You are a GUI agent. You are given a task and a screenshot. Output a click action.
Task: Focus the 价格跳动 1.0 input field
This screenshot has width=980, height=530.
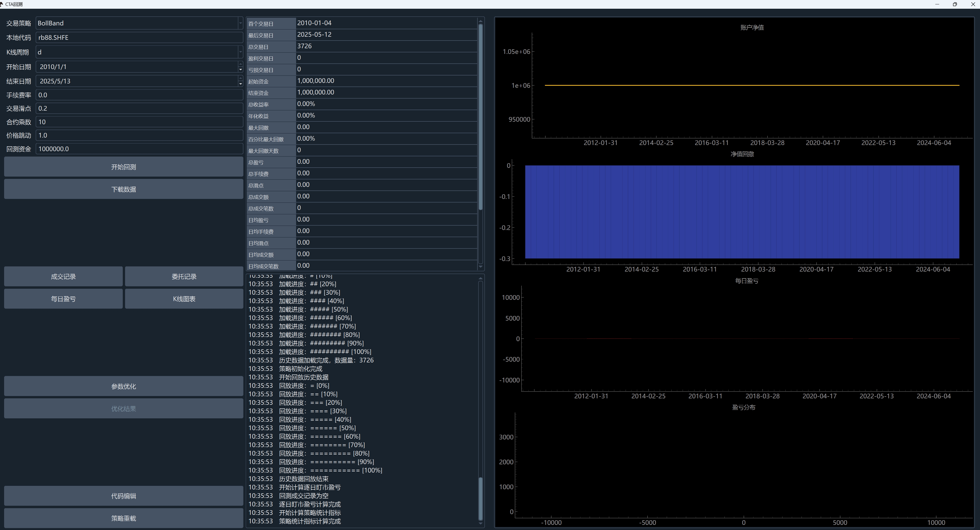pyautogui.click(x=139, y=135)
